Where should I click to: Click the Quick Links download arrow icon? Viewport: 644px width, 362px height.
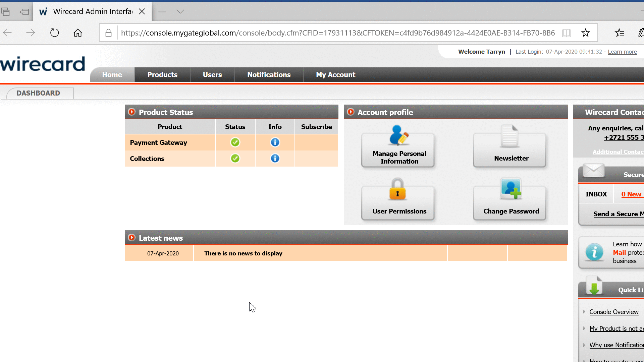[x=594, y=286]
